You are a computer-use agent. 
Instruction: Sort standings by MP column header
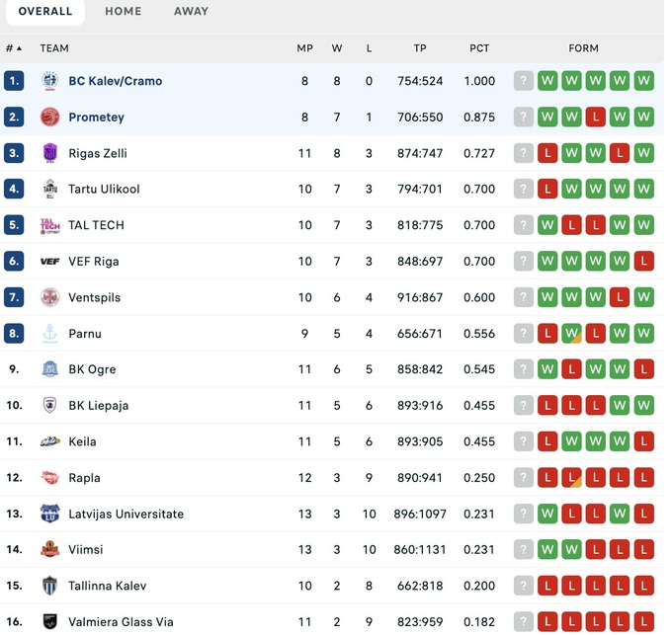click(x=304, y=48)
